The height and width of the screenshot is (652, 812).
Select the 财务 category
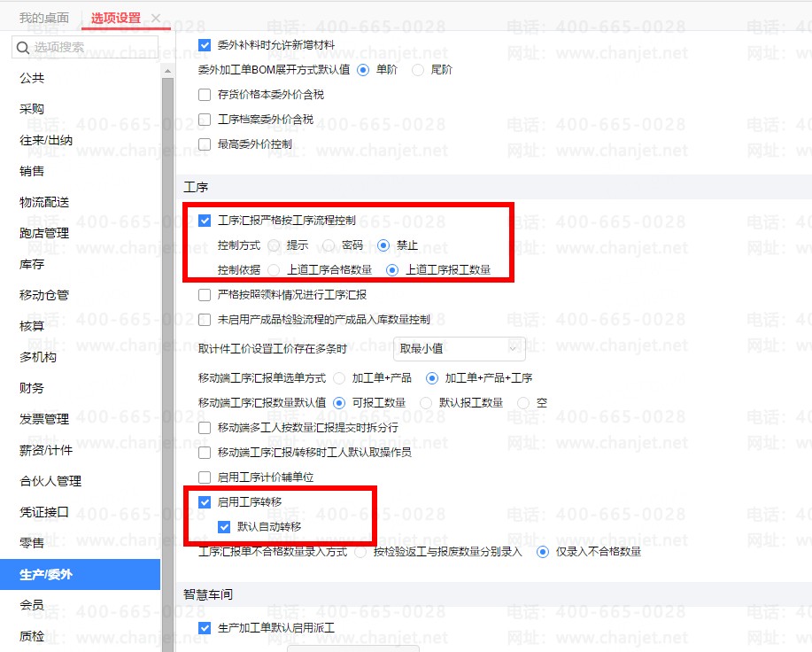click(32, 388)
